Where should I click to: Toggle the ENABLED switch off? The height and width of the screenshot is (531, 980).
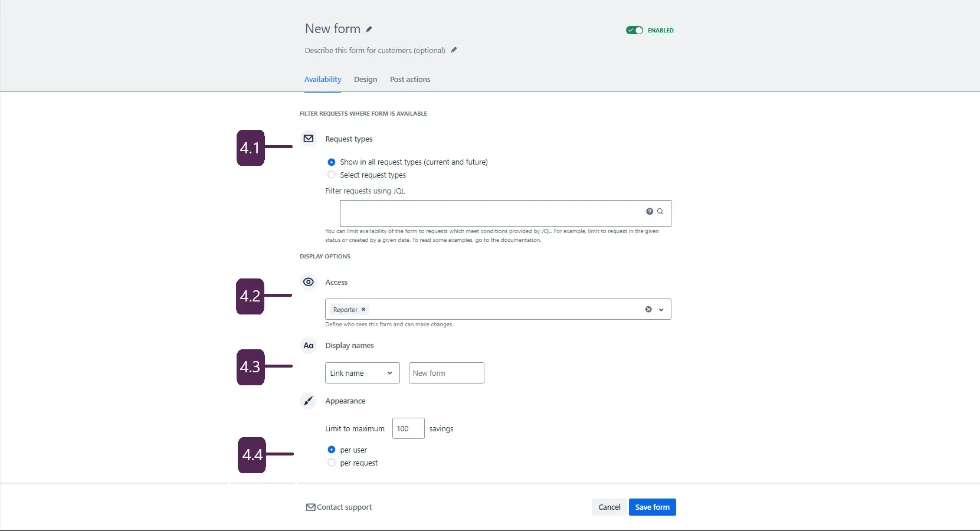(634, 30)
